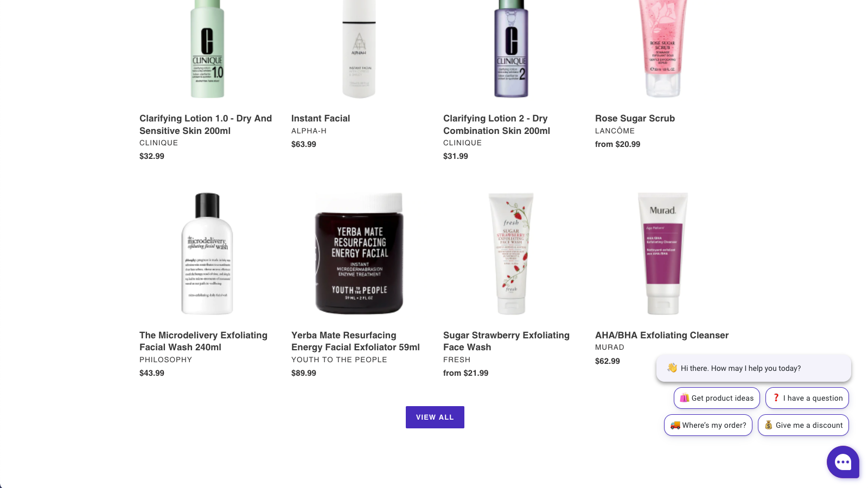Follow the Rose Sugar Scrub title link
Viewport: 868px width, 488px height.
[x=635, y=118]
